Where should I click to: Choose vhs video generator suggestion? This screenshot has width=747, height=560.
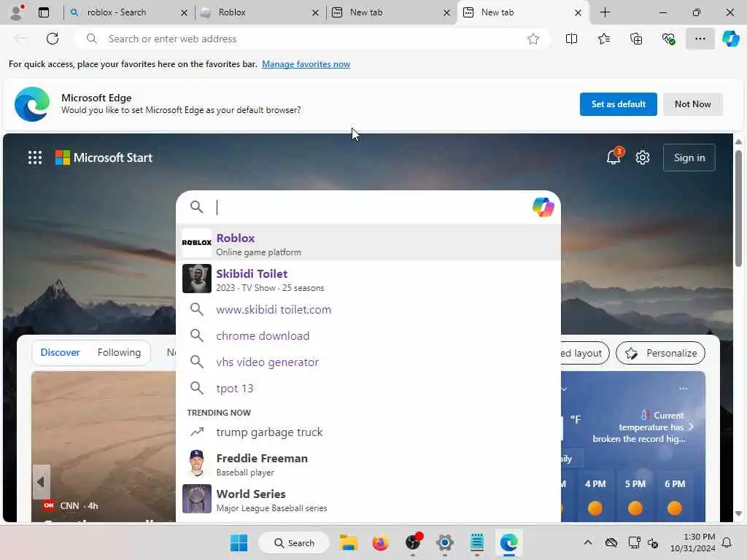tap(368, 362)
